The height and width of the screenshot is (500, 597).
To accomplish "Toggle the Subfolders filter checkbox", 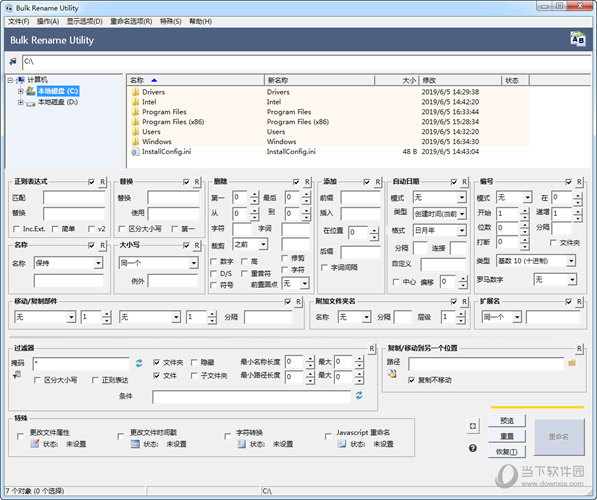I will tap(194, 375).
